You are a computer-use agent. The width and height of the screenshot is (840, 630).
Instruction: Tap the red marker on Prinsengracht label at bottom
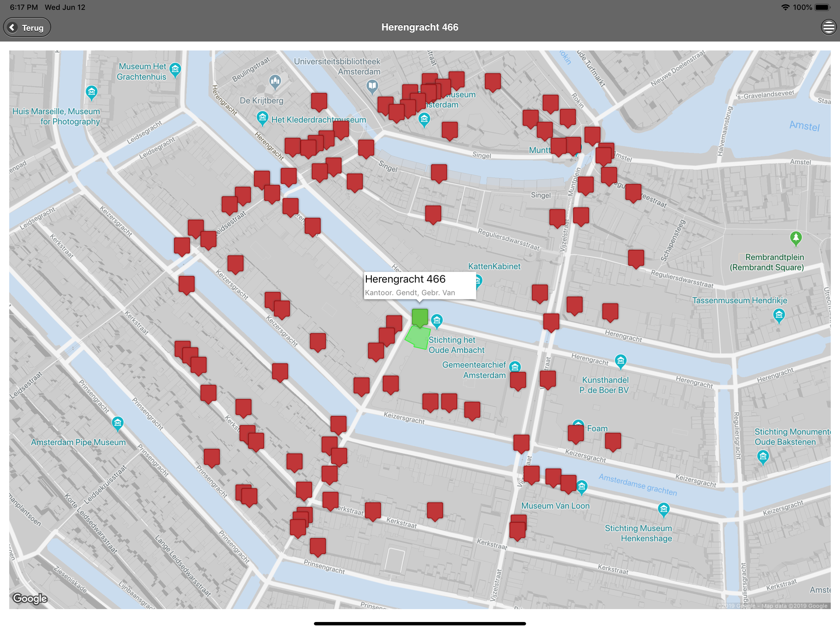click(x=318, y=547)
